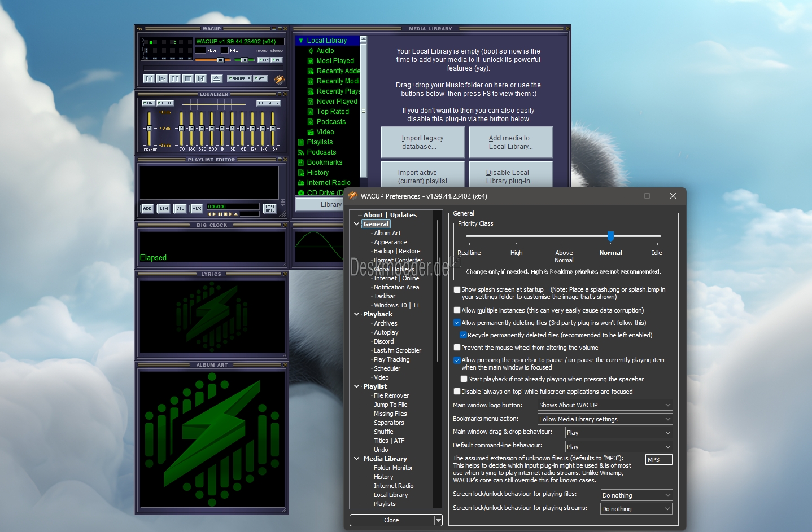Click the Stop playback button

click(x=188, y=79)
